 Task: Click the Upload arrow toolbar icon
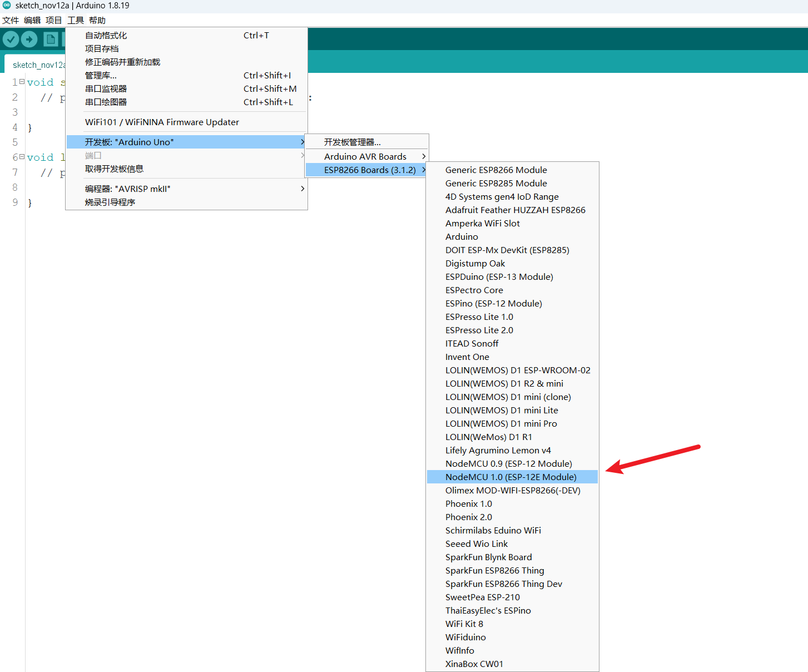[29, 39]
